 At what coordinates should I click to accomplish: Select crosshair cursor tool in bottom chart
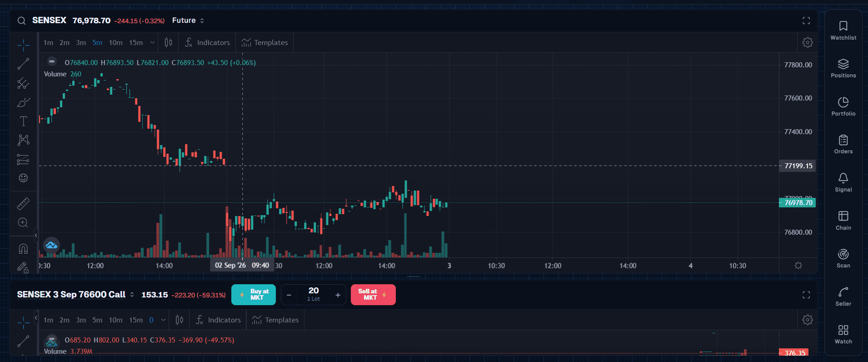coord(23,322)
